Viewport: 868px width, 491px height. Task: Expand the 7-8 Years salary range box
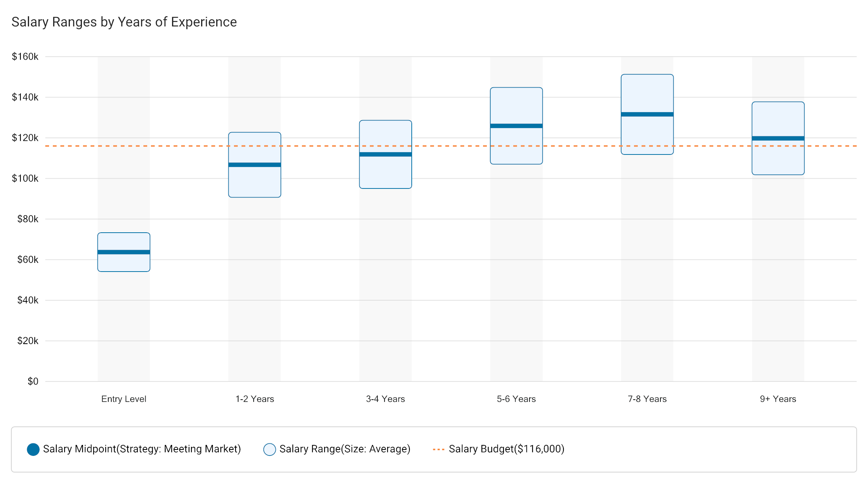tap(647, 94)
